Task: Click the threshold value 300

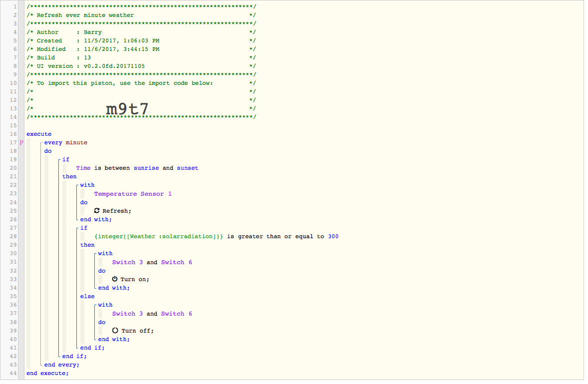Action: pyautogui.click(x=333, y=236)
